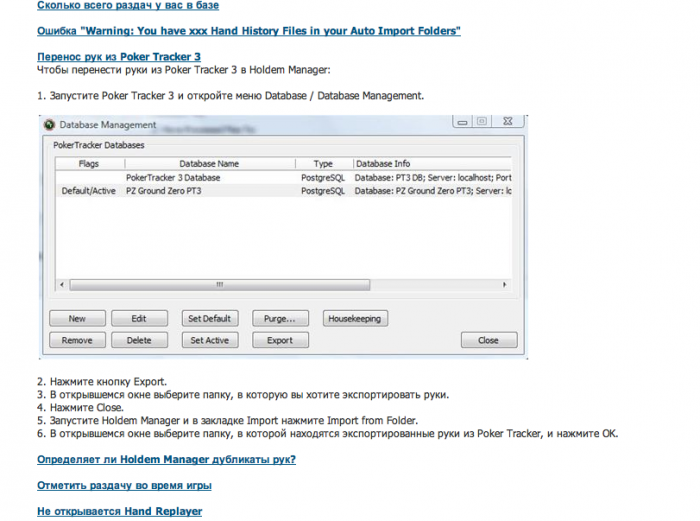The image size is (700, 521).
Task: Click the Close button in the dialog
Action: click(x=489, y=340)
